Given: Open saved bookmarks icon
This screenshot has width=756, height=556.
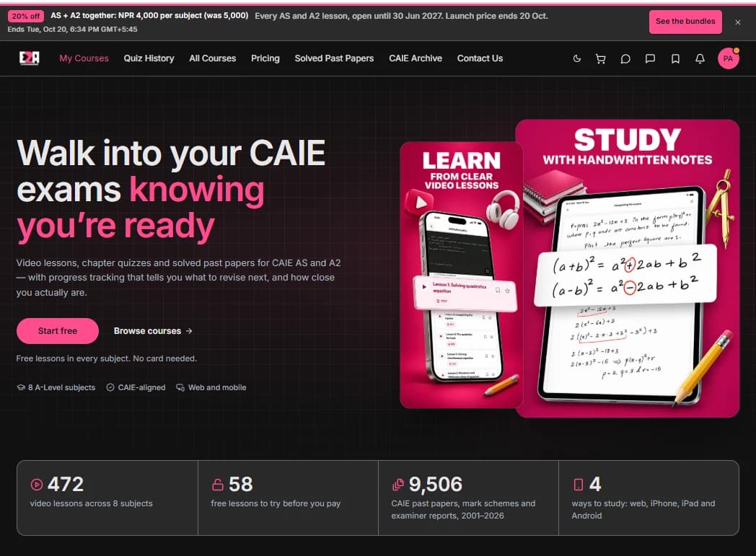Looking at the screenshot, I should pyautogui.click(x=675, y=59).
